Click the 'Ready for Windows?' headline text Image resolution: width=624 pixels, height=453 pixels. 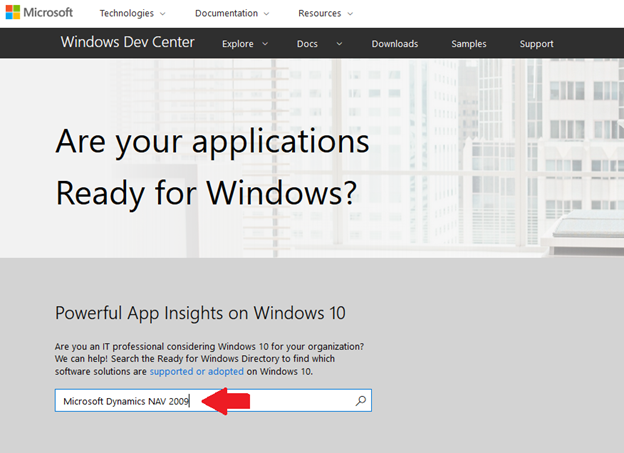pos(206,194)
